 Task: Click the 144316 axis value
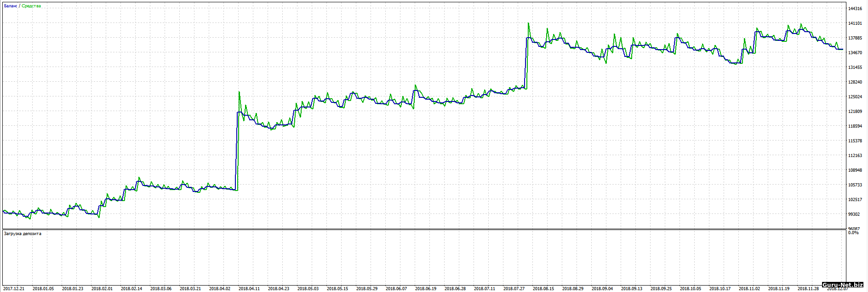[855, 9]
